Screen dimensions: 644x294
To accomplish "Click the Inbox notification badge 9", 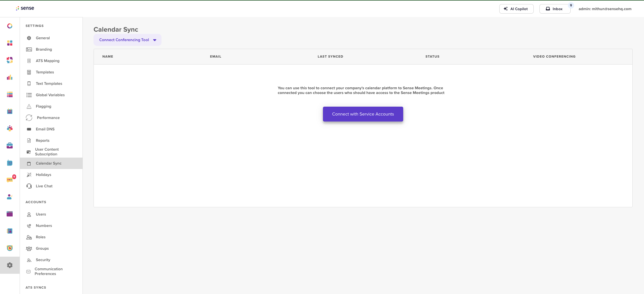I will 571,5.
